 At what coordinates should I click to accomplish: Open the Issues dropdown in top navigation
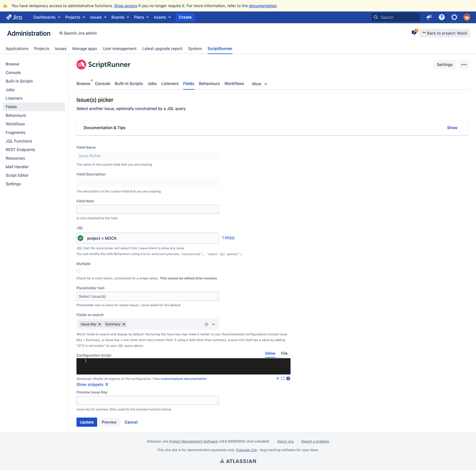pos(98,17)
